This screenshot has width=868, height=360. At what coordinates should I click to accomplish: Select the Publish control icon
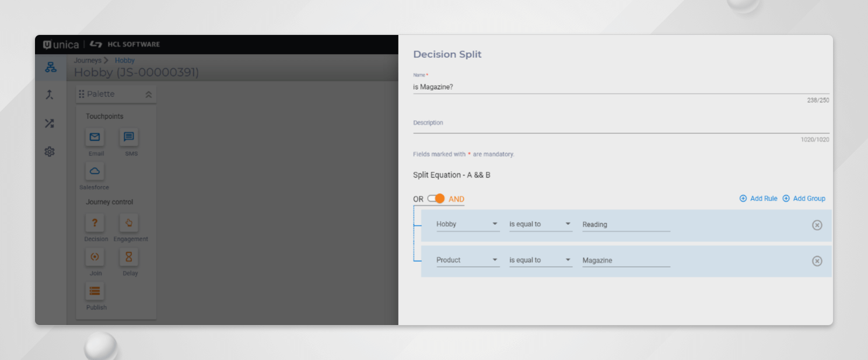coord(95,291)
